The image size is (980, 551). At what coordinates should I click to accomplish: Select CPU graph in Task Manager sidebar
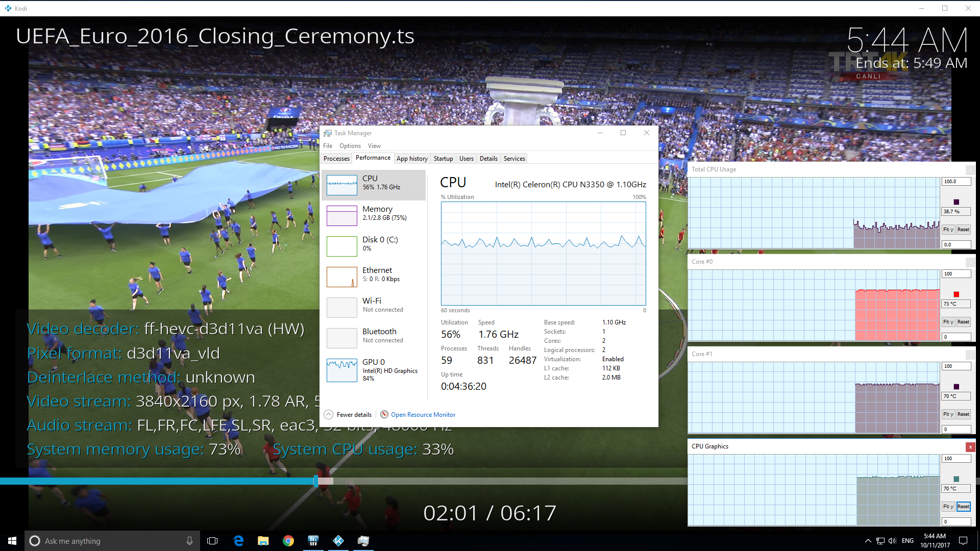tap(374, 185)
